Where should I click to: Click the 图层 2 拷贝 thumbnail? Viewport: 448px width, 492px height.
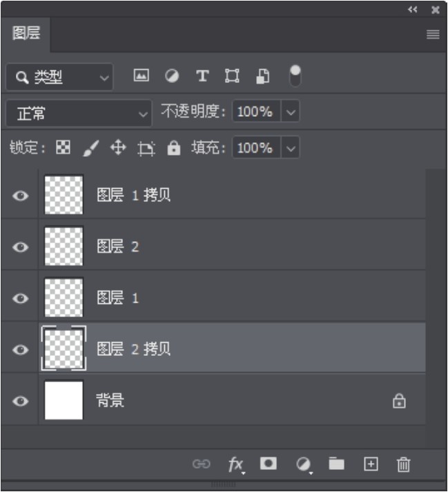pos(64,349)
